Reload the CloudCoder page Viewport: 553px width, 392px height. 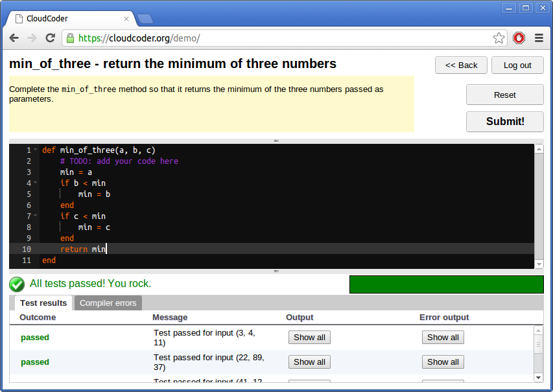pyautogui.click(x=50, y=38)
